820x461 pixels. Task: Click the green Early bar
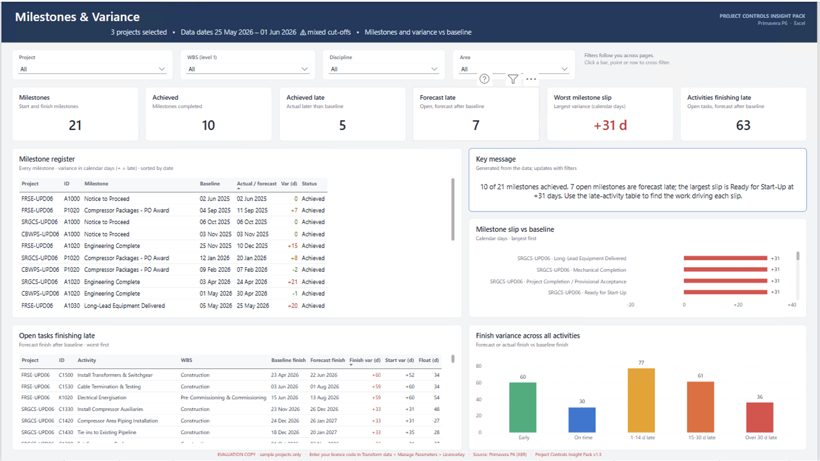(522, 407)
